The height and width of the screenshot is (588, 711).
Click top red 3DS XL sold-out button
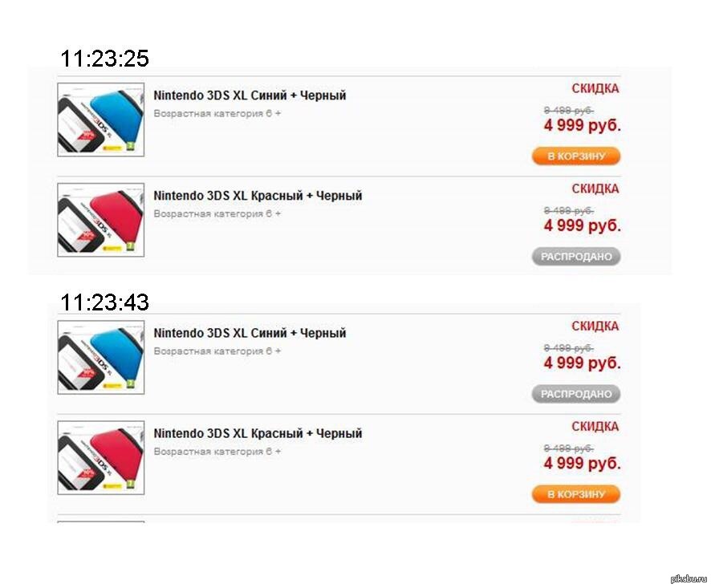pos(576,257)
